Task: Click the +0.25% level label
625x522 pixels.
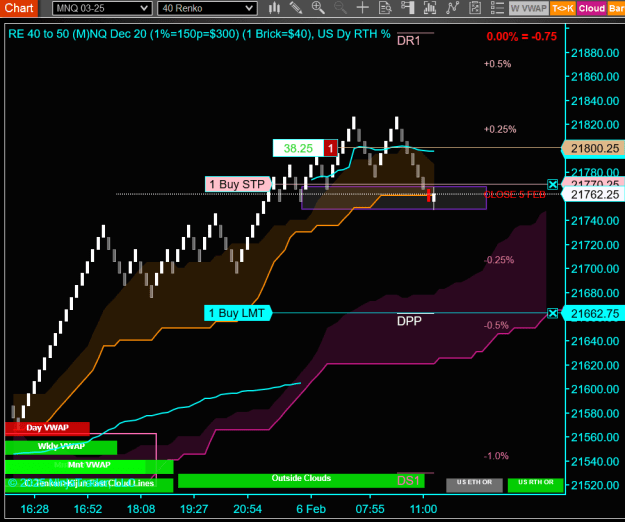Action: [500, 130]
